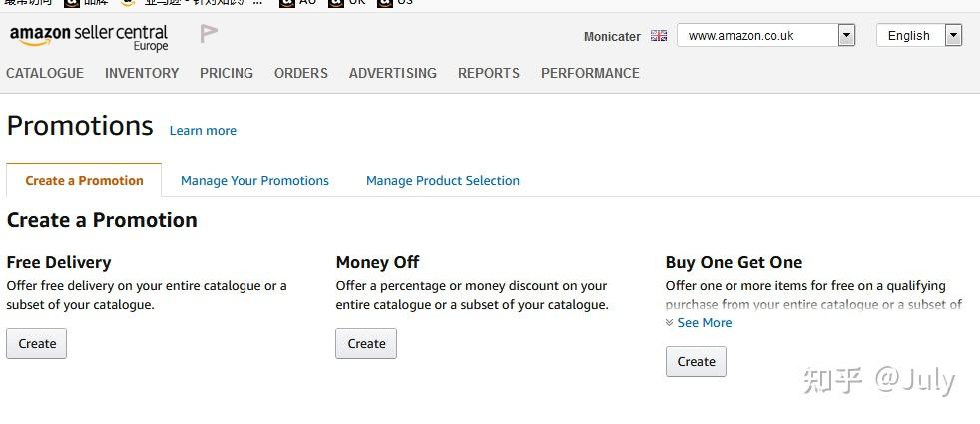This screenshot has height=424, width=980.
Task: Expand See More under Buy One Get One
Action: [x=704, y=323]
